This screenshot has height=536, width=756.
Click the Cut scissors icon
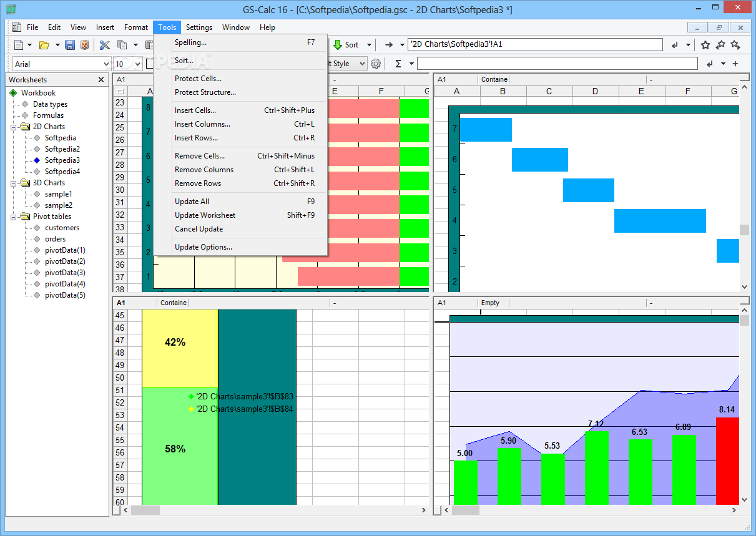(104, 45)
